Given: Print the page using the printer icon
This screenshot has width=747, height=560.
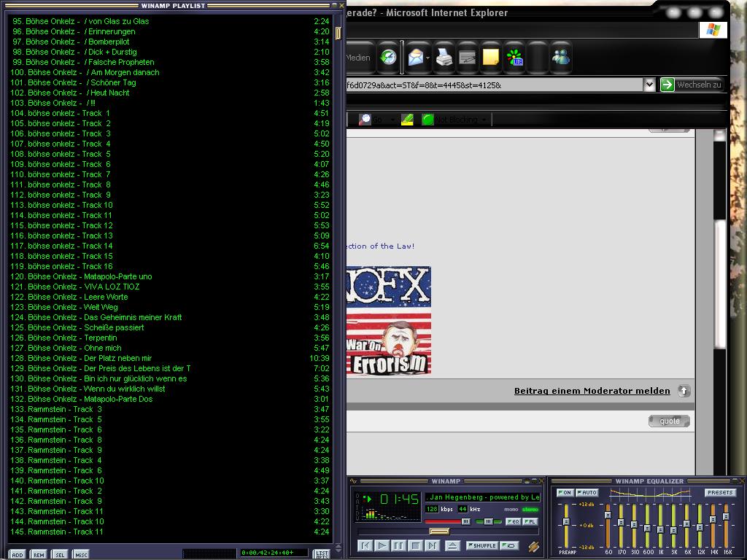Looking at the screenshot, I should point(444,58).
